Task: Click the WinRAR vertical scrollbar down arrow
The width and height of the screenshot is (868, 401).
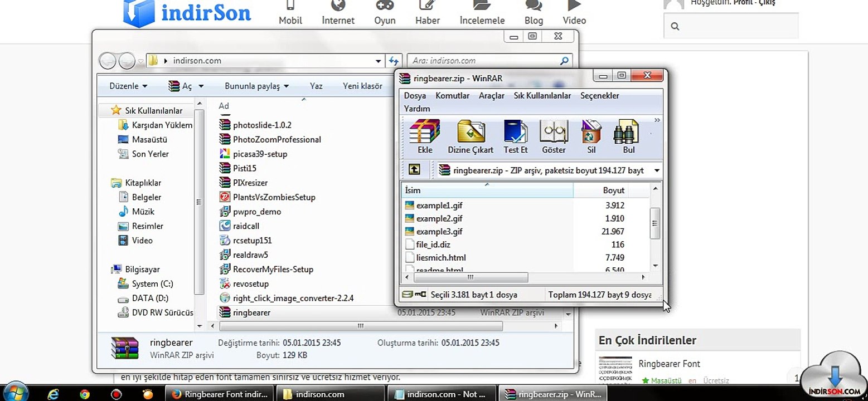Action: point(656,266)
